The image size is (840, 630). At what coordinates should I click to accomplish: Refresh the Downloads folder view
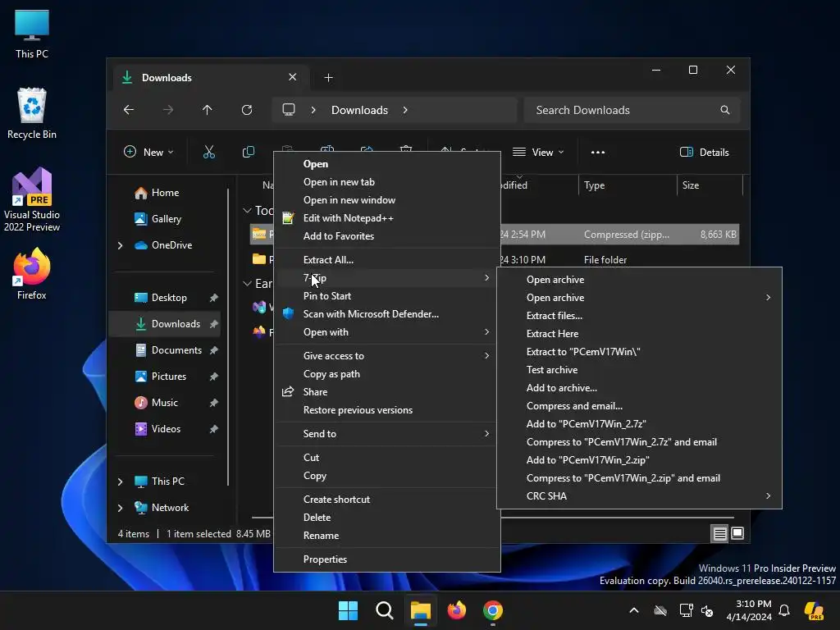tap(247, 110)
